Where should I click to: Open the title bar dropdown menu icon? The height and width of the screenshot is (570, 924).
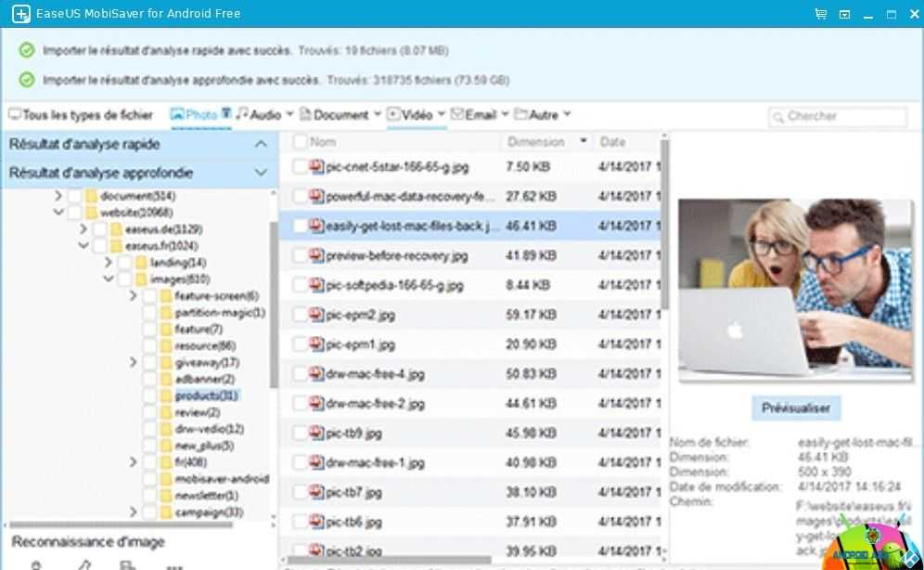coord(844,14)
